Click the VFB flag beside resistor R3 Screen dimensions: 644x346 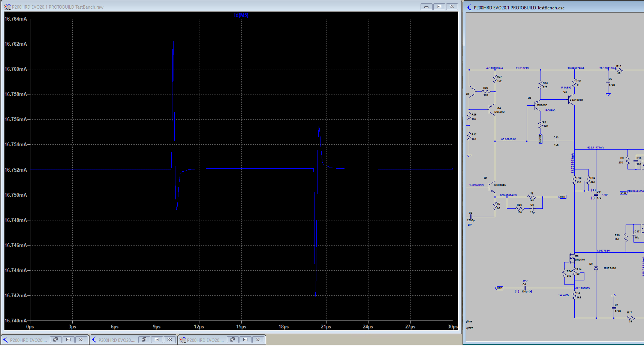563,197
